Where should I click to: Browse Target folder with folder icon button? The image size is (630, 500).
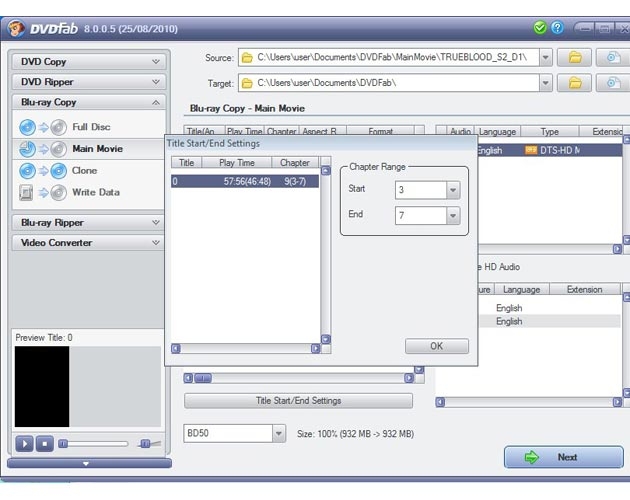pyautogui.click(x=575, y=83)
